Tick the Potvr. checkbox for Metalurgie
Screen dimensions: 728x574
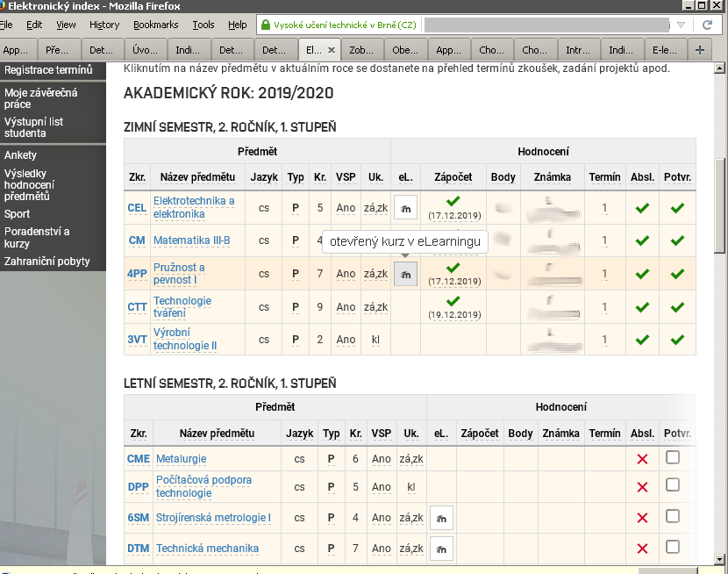pos(672,457)
